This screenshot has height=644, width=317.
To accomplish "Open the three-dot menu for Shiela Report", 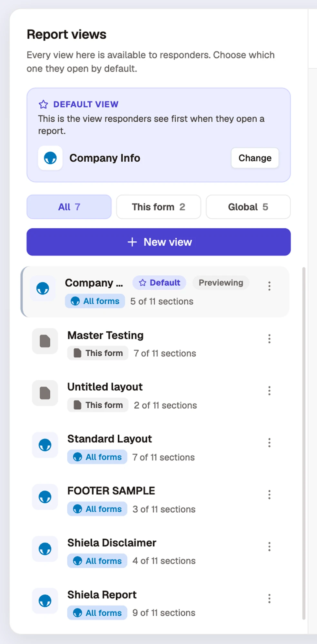I will click(x=269, y=599).
